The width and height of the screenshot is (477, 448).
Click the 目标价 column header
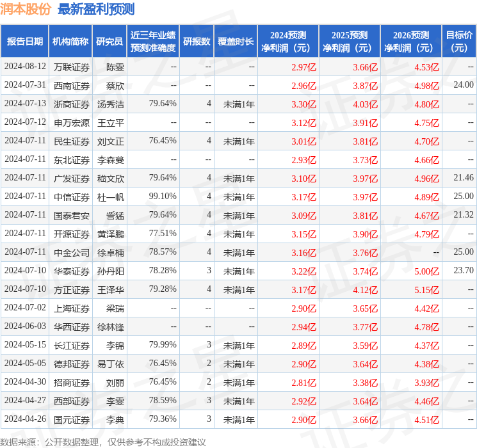[459, 42]
